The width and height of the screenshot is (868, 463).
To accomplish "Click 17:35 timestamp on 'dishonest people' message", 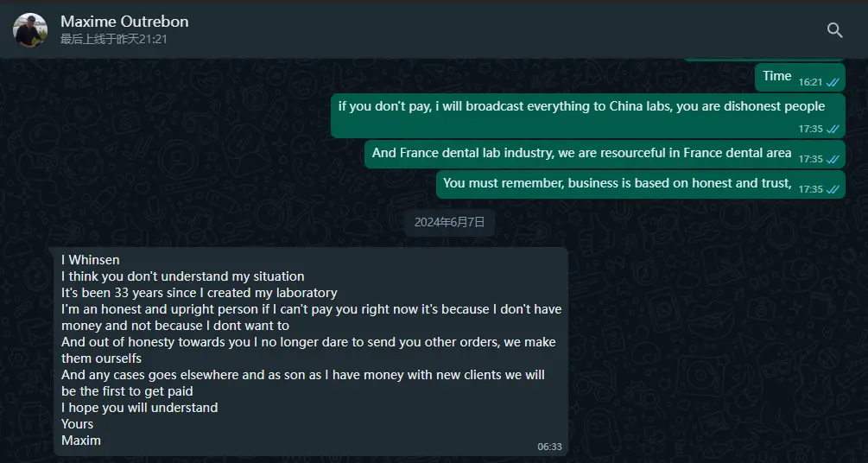I will pyautogui.click(x=810, y=129).
